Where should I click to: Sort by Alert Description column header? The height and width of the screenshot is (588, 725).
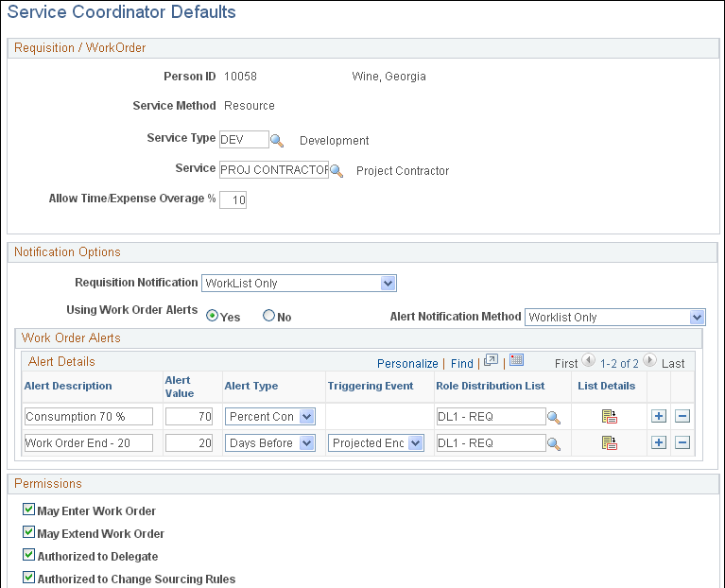tap(68, 386)
